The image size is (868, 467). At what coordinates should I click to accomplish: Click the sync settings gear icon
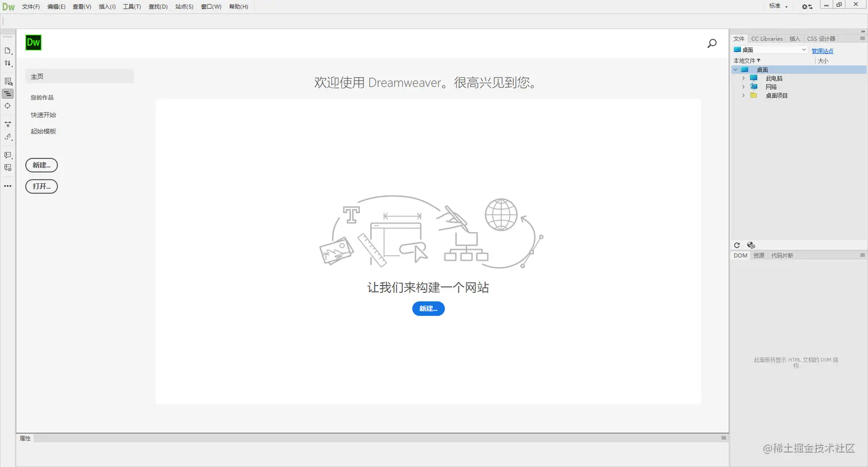[x=807, y=6]
